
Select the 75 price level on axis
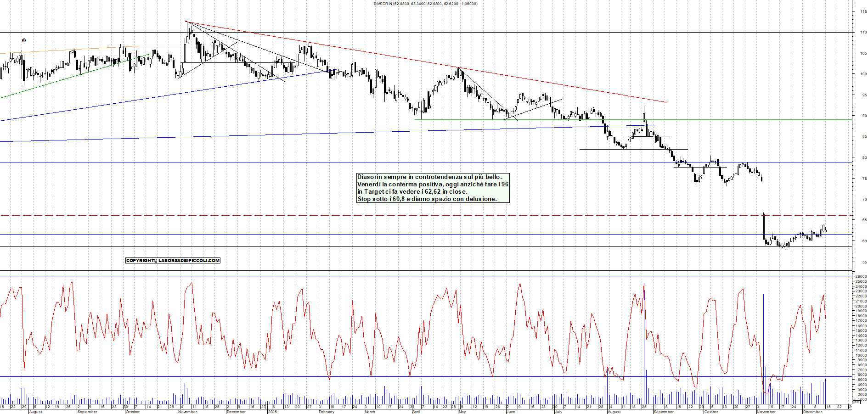[864, 179]
